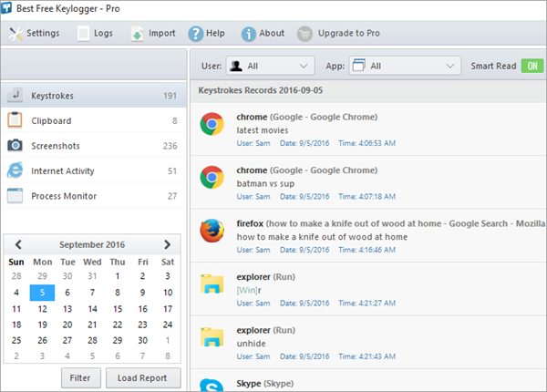The image size is (547, 392).
Task: Click the '[Win]r' keystroke text
Action: point(249,290)
